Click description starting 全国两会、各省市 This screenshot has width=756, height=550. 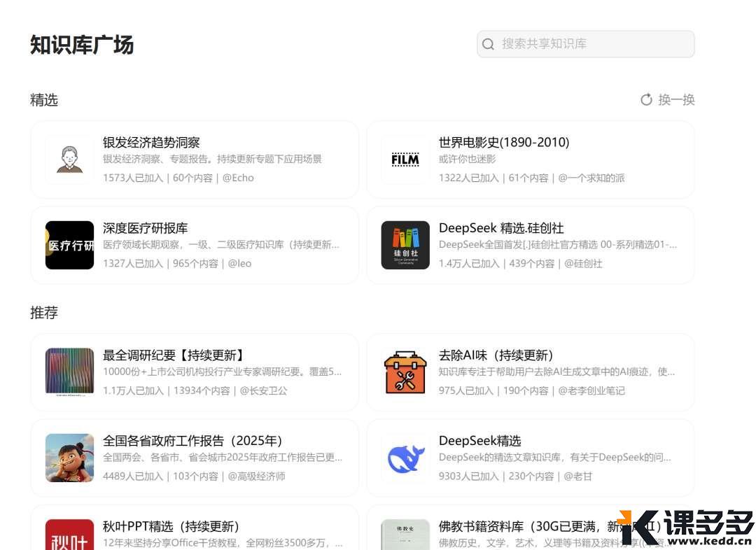(223, 457)
